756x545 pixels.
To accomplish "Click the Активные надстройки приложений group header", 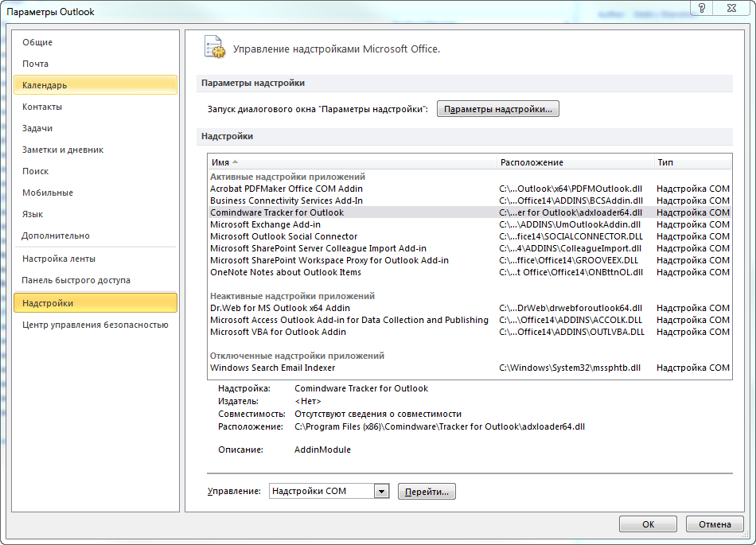I will pos(288,177).
